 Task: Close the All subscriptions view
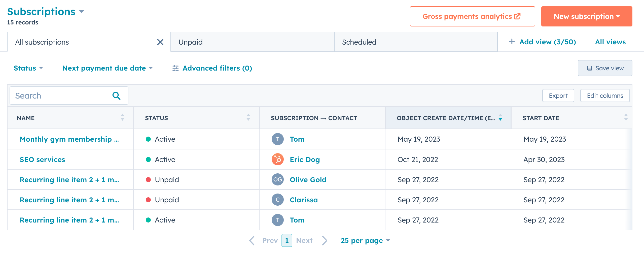pos(160,42)
